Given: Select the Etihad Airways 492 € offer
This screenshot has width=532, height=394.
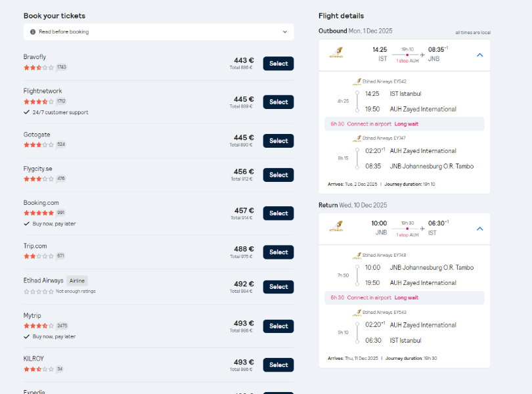Looking at the screenshot, I should pos(278,287).
